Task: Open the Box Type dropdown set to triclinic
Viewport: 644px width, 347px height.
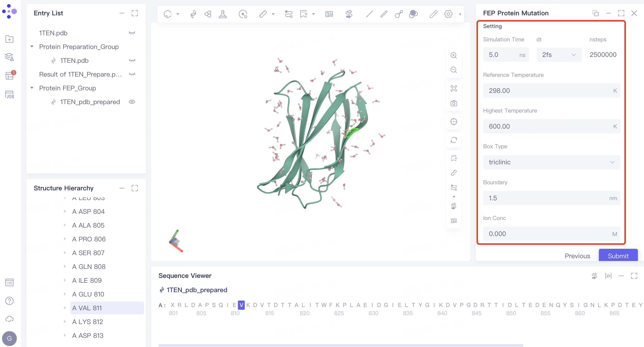Action: (x=552, y=162)
